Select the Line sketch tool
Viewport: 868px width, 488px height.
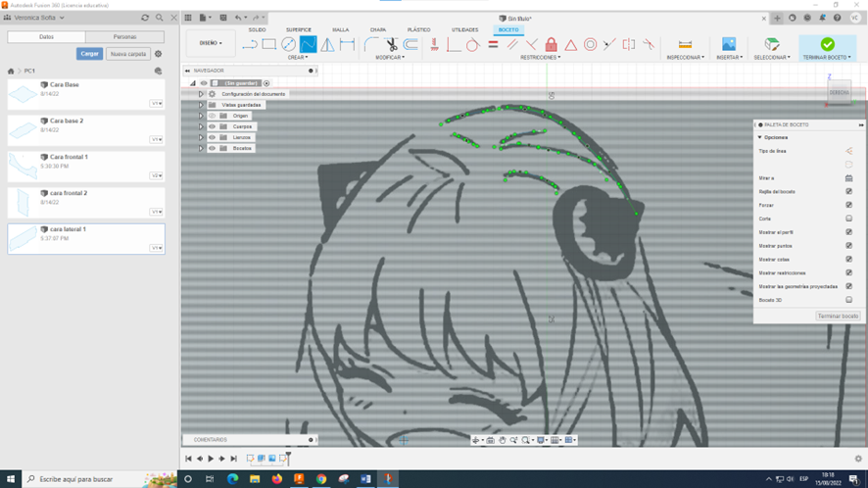point(250,44)
